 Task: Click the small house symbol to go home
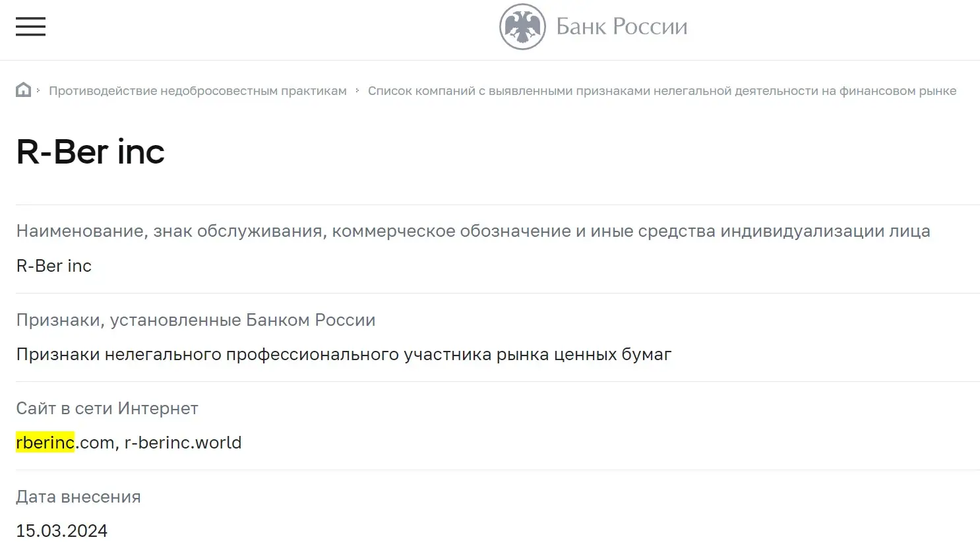(23, 89)
